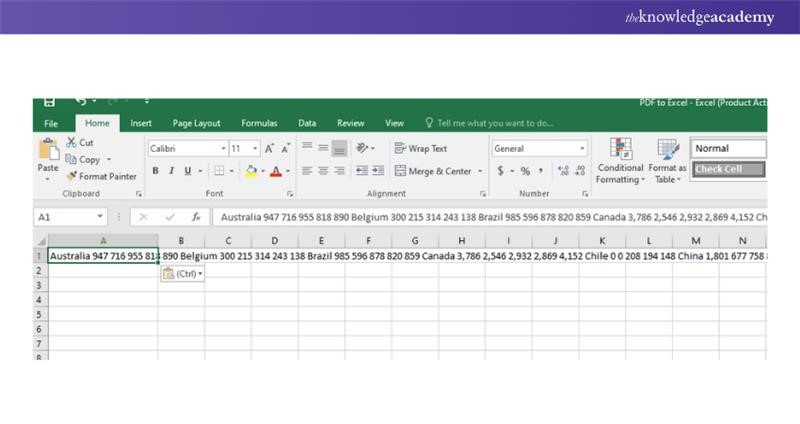Switch to the Page Layout tab
This screenshot has width=800, height=424.
click(x=196, y=123)
